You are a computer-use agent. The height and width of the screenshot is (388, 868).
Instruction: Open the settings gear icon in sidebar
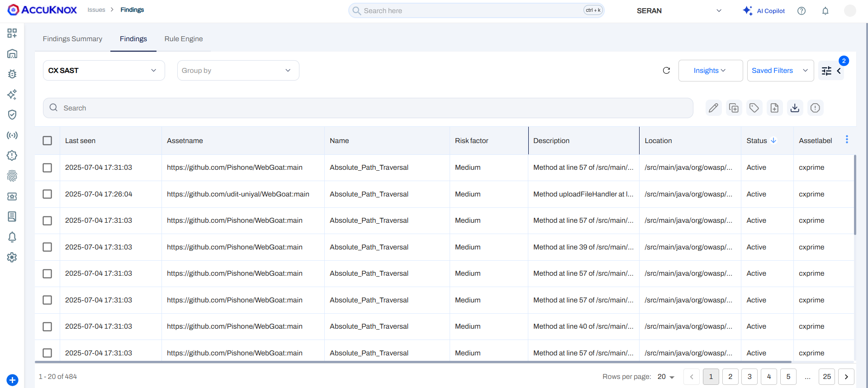pos(12,257)
